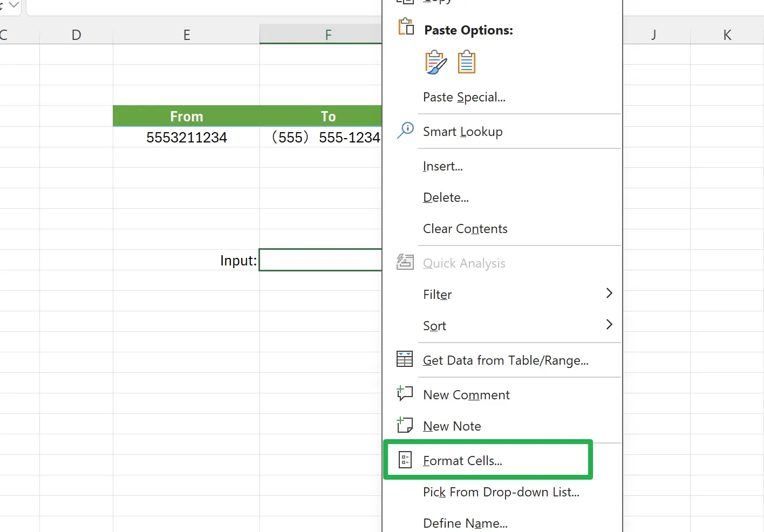Click the New Note icon
Viewport: 764px width, 532px height.
pyautogui.click(x=405, y=425)
